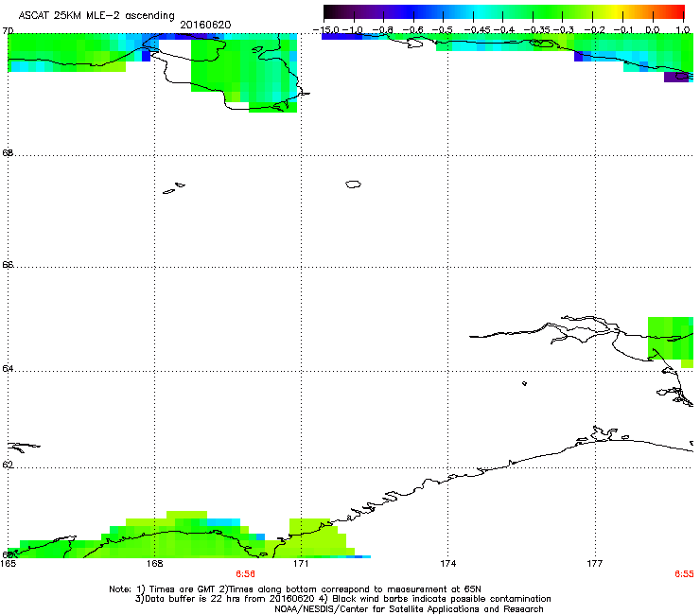Click the longitude label '168'
Image resolution: width=700 pixels, height=615 pixels.
pyautogui.click(x=154, y=564)
